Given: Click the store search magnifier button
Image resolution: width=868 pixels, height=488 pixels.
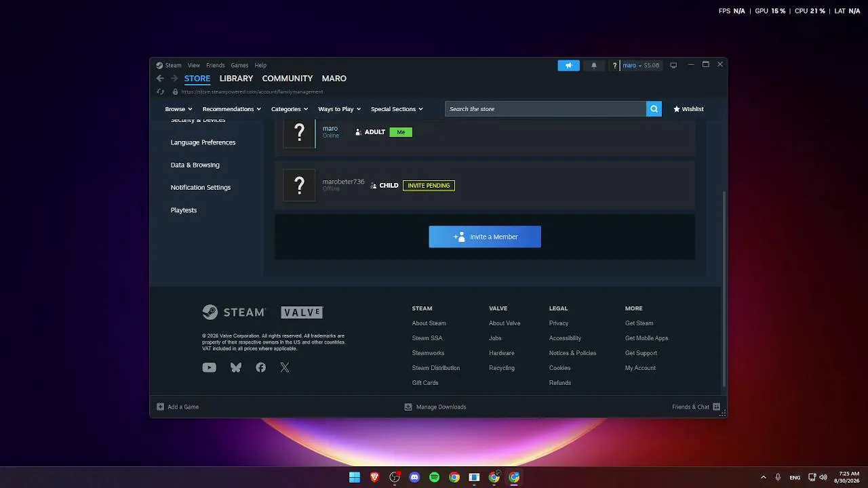Looking at the screenshot, I should pos(654,108).
